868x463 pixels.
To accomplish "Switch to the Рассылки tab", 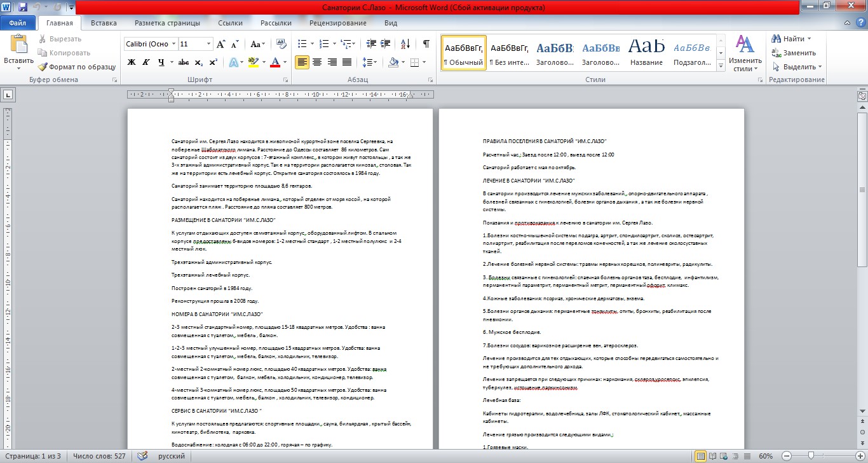I will (x=276, y=23).
